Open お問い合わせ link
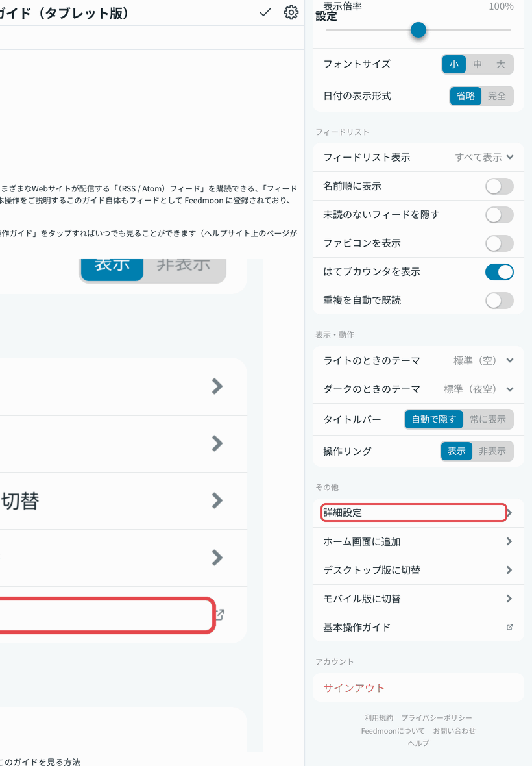The image size is (532, 766). tap(454, 731)
